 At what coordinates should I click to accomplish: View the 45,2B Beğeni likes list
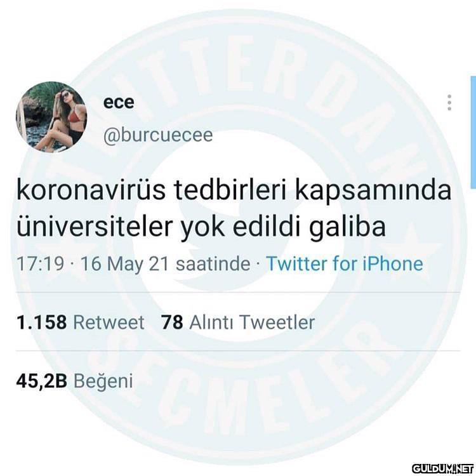click(75, 381)
